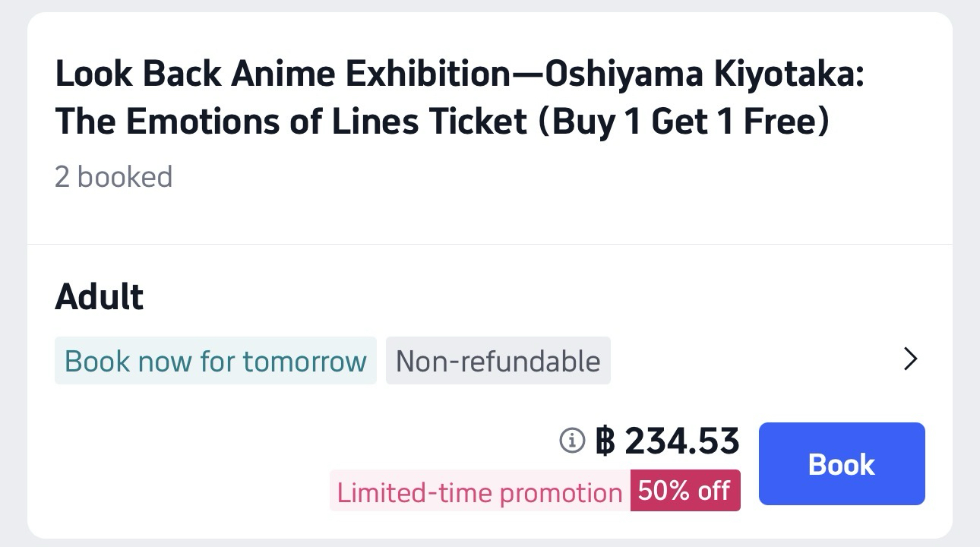Click the 234.53 price amount
This screenshot has width=980, height=547.
tap(681, 441)
